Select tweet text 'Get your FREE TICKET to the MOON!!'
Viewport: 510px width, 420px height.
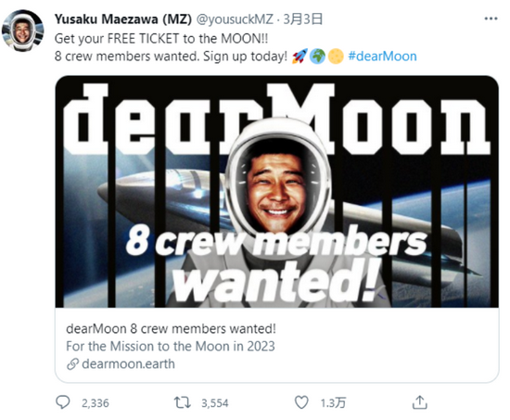161,38
